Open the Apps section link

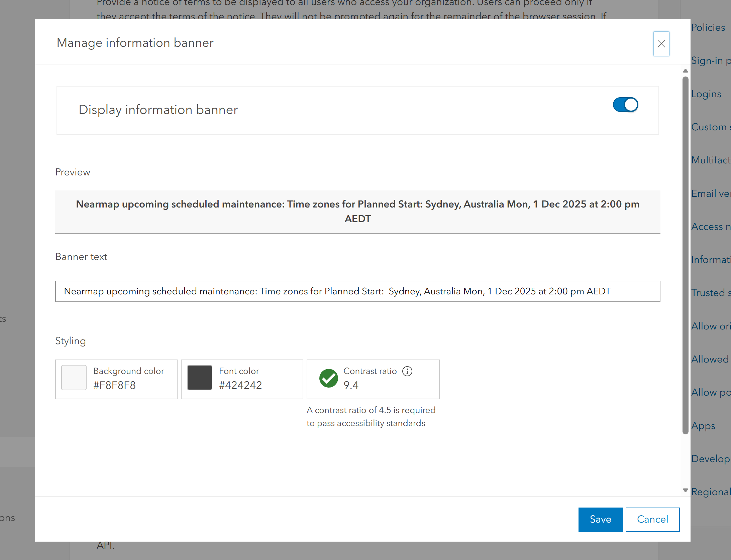click(x=703, y=426)
